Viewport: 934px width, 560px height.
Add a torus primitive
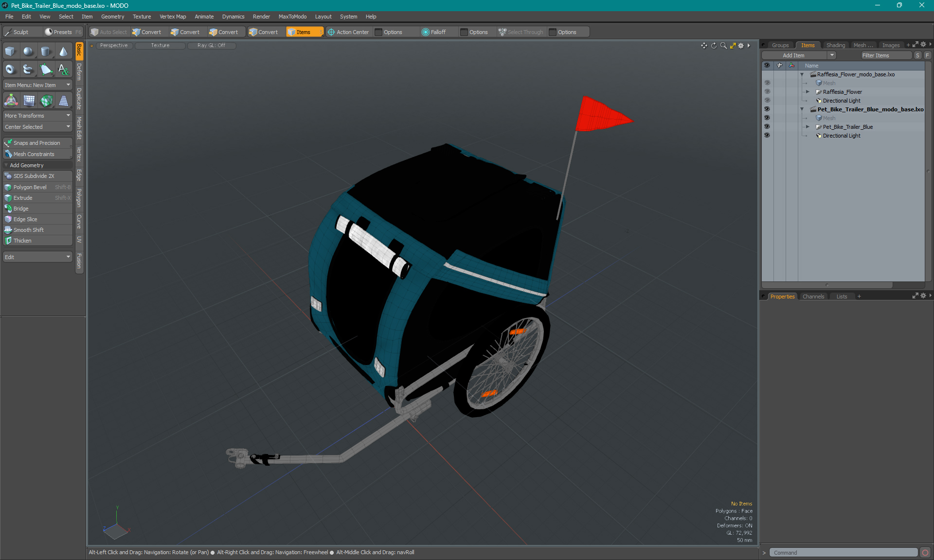[11, 70]
